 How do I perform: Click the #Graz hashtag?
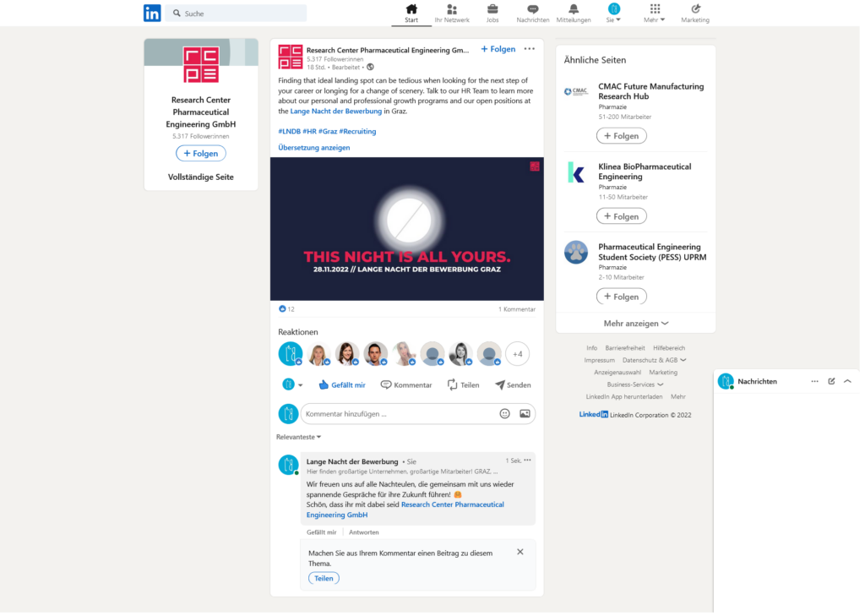click(x=328, y=131)
